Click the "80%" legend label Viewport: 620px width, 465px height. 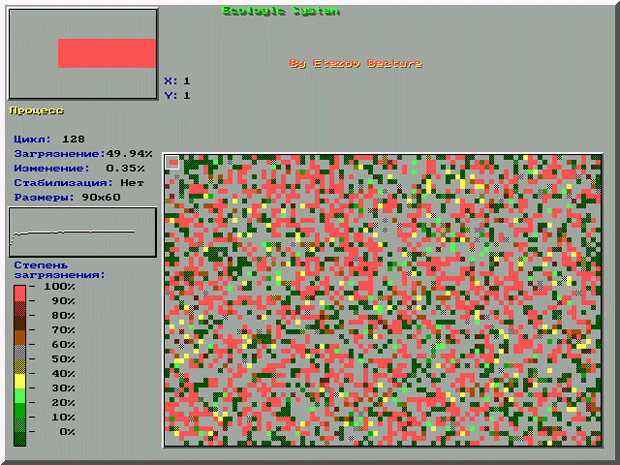coord(63,316)
